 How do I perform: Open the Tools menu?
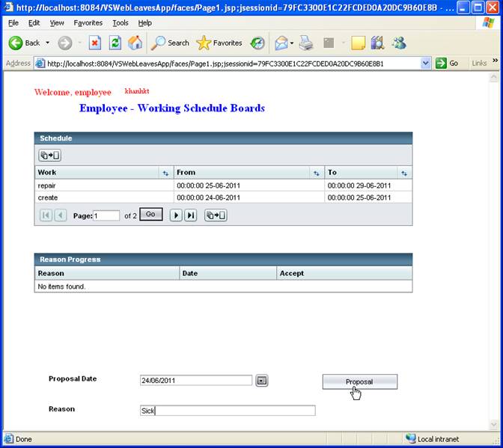pyautogui.click(x=121, y=22)
